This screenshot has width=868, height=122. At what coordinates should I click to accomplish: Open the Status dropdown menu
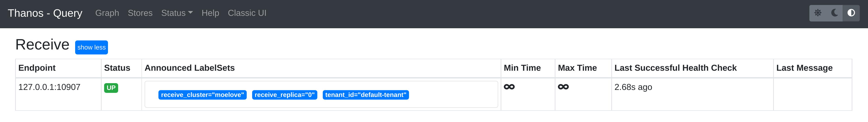(177, 13)
